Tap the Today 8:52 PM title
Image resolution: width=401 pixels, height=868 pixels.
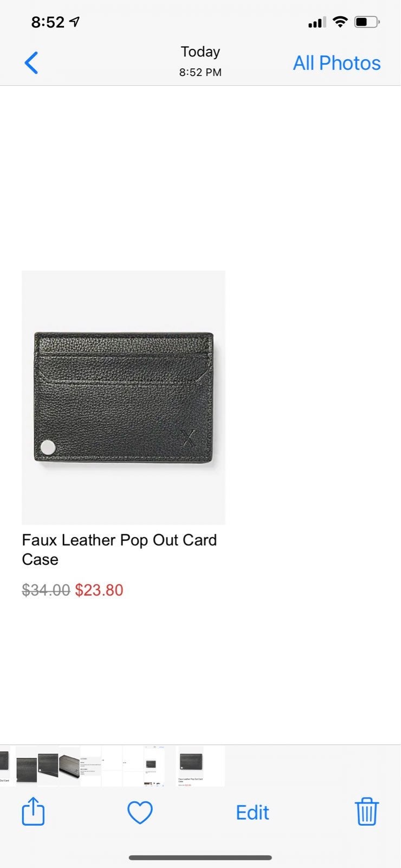coord(200,61)
